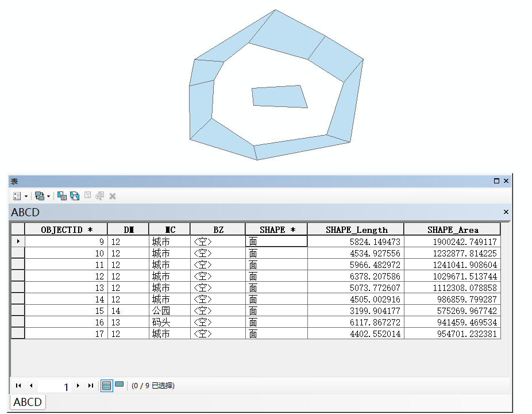
Task: Click the Zoom To Selected icon
Action: (99, 195)
